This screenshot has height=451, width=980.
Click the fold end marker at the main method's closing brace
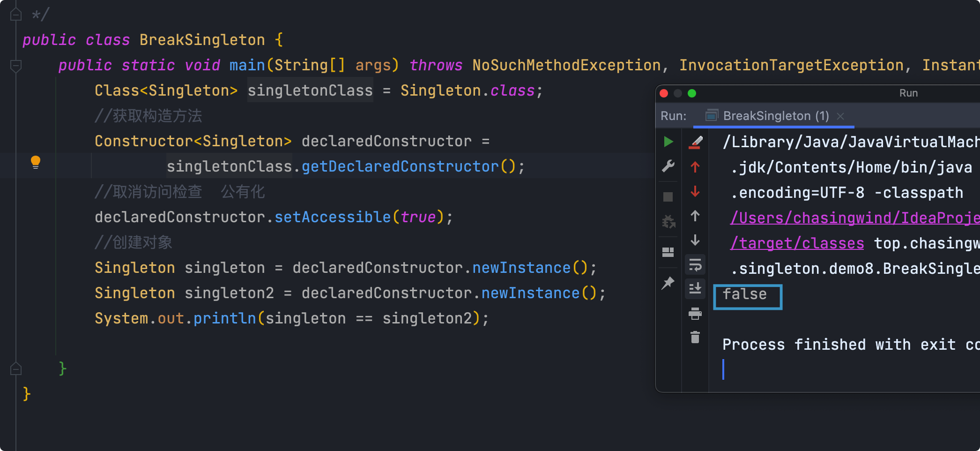tap(16, 369)
